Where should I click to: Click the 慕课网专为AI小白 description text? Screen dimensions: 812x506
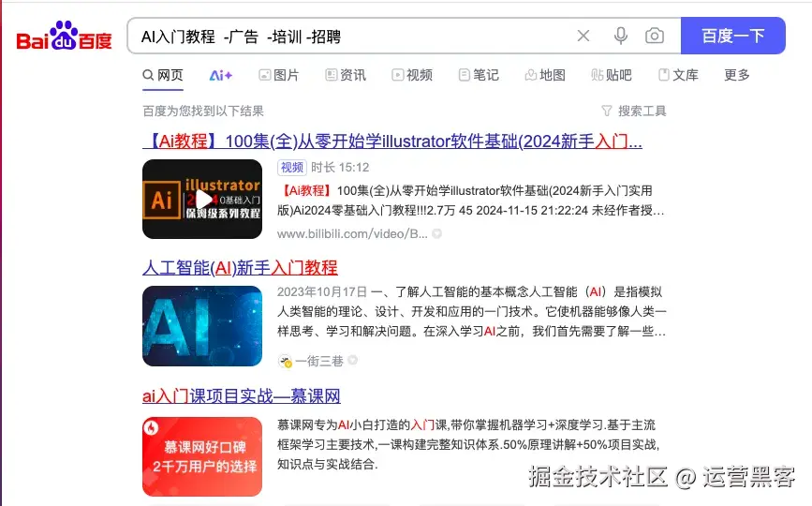pyautogui.click(x=469, y=444)
